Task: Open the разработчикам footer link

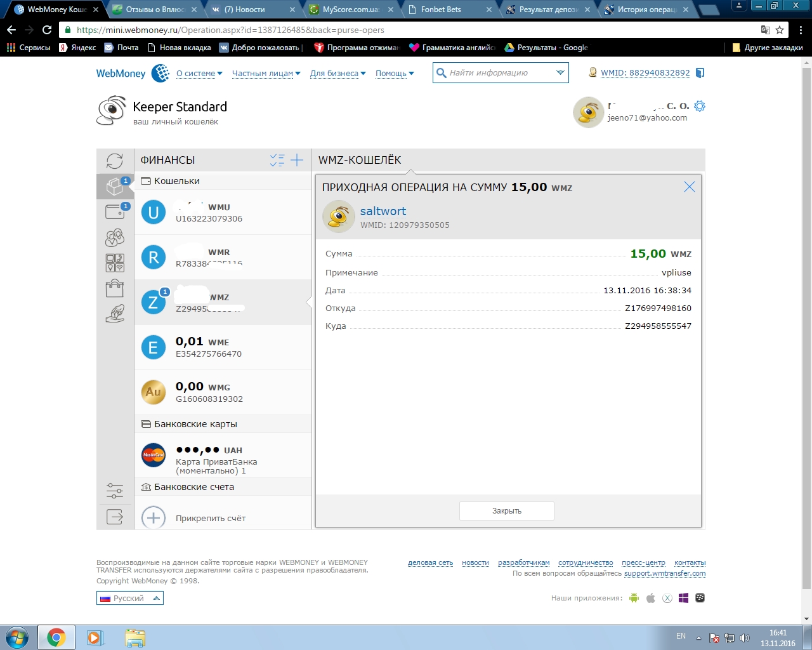Action: [524, 563]
